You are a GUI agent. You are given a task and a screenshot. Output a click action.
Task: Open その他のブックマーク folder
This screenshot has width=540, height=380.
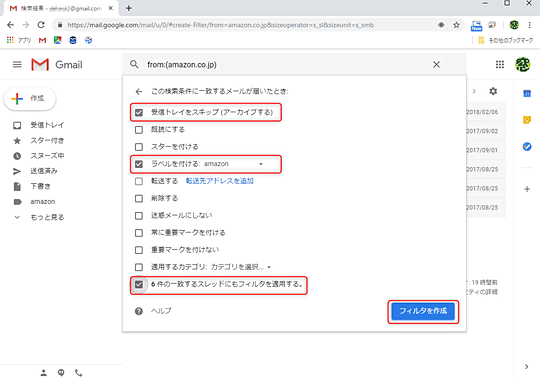pos(506,40)
